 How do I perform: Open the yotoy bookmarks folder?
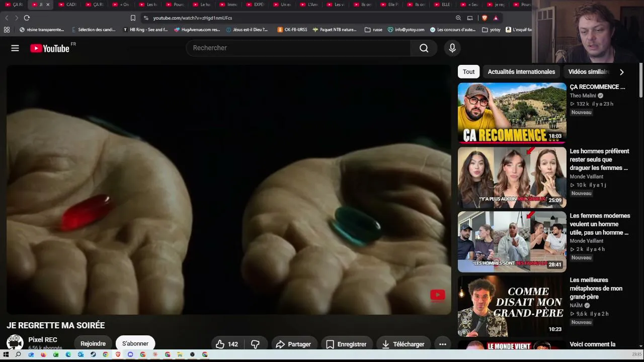(x=491, y=30)
